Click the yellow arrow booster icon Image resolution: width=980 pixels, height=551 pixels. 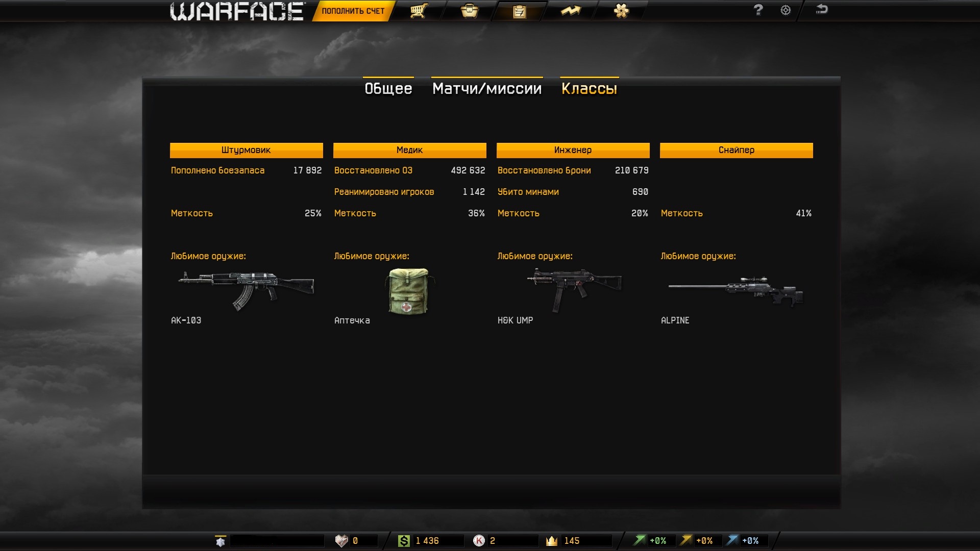tap(686, 540)
